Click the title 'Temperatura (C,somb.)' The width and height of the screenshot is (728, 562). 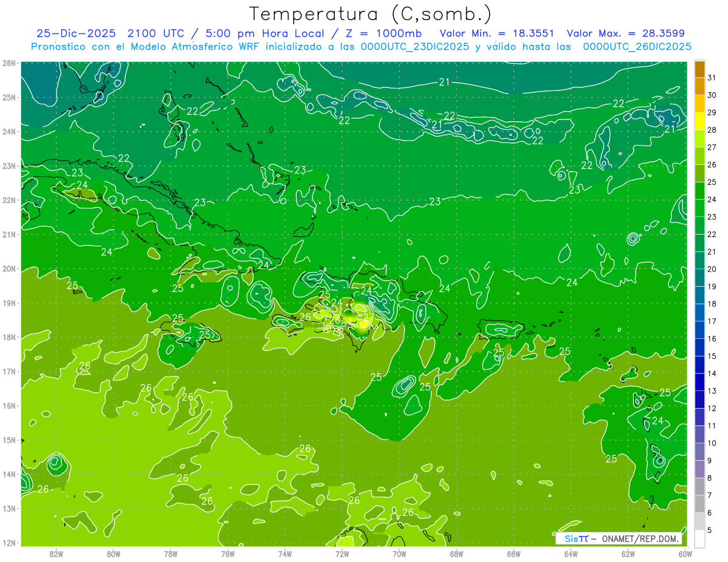371,14
